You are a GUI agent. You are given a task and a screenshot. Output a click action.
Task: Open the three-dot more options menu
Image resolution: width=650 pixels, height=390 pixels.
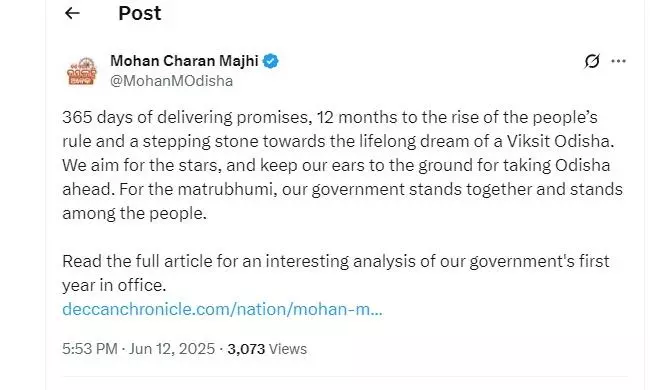[618, 61]
